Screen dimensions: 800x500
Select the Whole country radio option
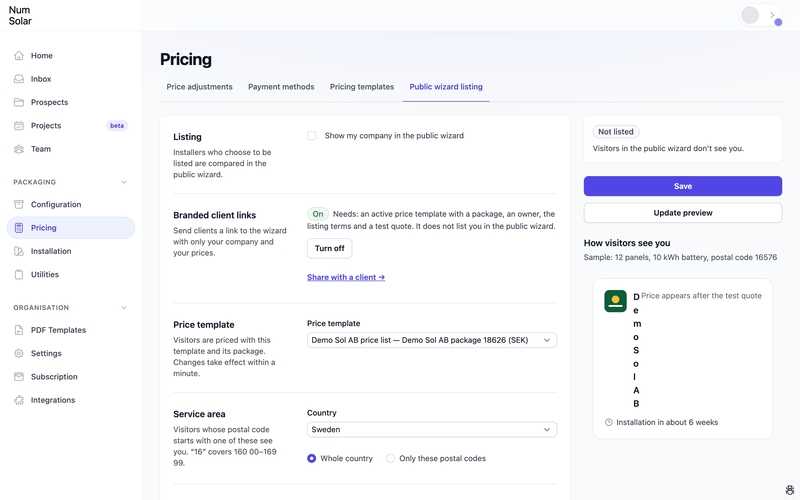pyautogui.click(x=311, y=459)
